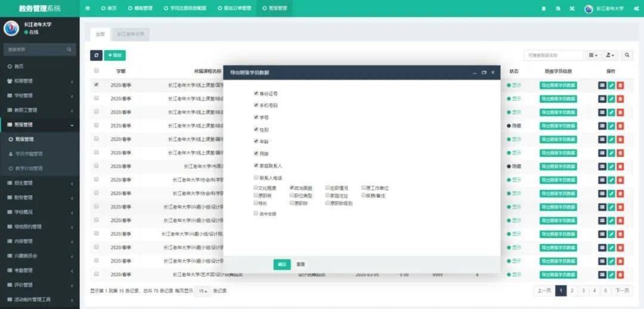The image size is (644, 309).
Task: Check the 家庭住址 checkbox
Action: point(328,196)
